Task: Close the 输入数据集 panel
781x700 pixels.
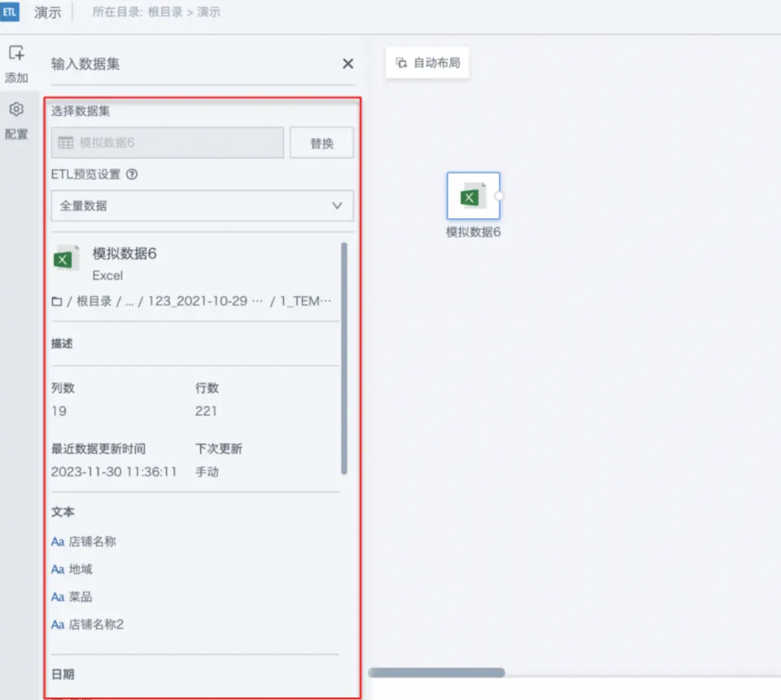Action: (348, 64)
